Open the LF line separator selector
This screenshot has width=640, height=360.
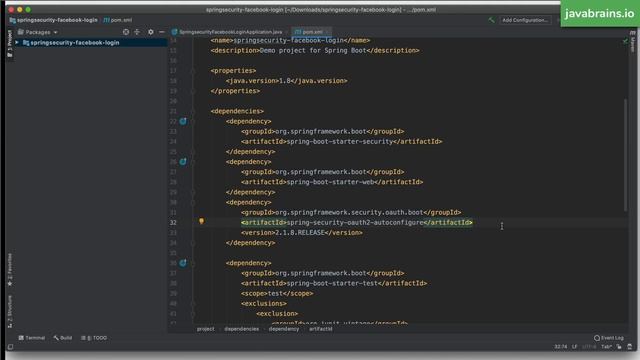pos(574,347)
